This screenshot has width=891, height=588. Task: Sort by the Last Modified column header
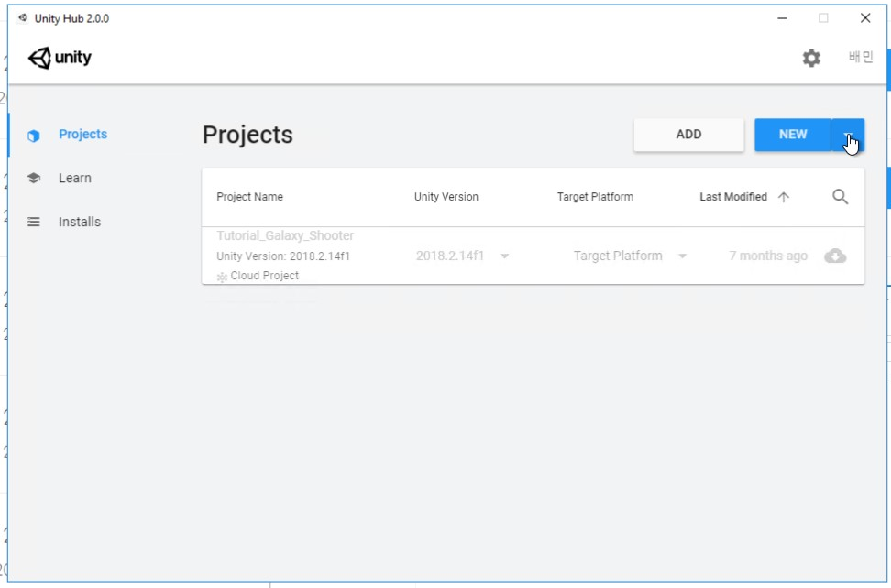[733, 197]
